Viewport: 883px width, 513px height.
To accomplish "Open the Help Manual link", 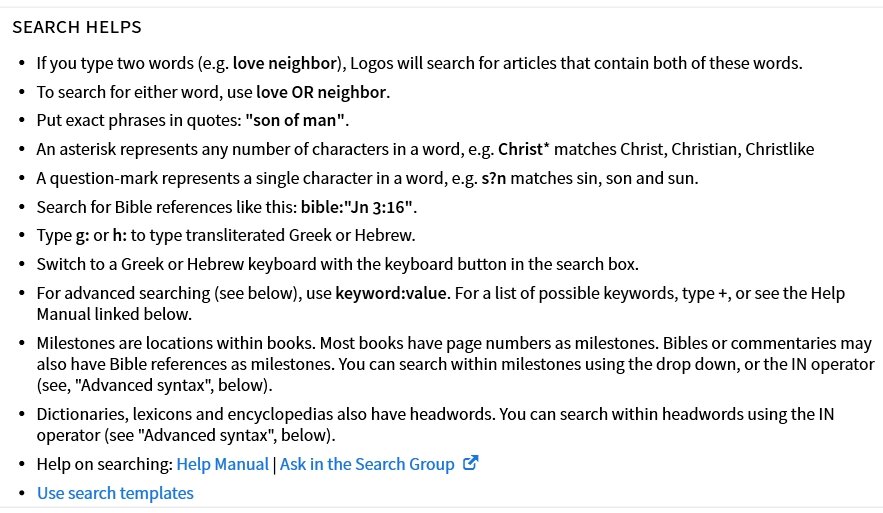I will click(x=222, y=464).
